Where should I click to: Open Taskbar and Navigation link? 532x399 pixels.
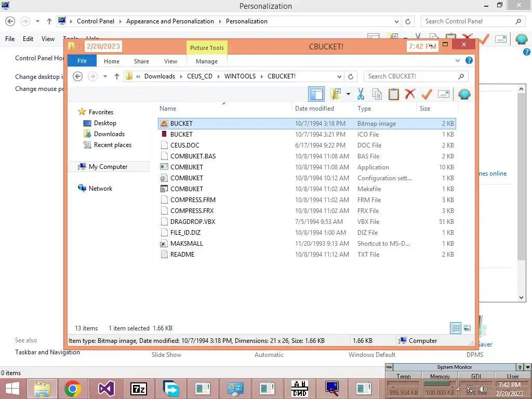(47, 352)
